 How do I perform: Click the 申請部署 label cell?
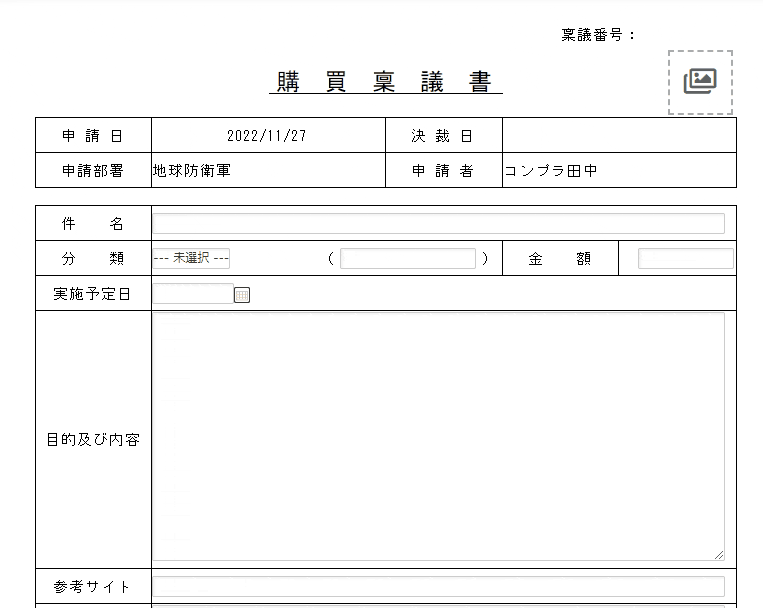click(x=93, y=170)
